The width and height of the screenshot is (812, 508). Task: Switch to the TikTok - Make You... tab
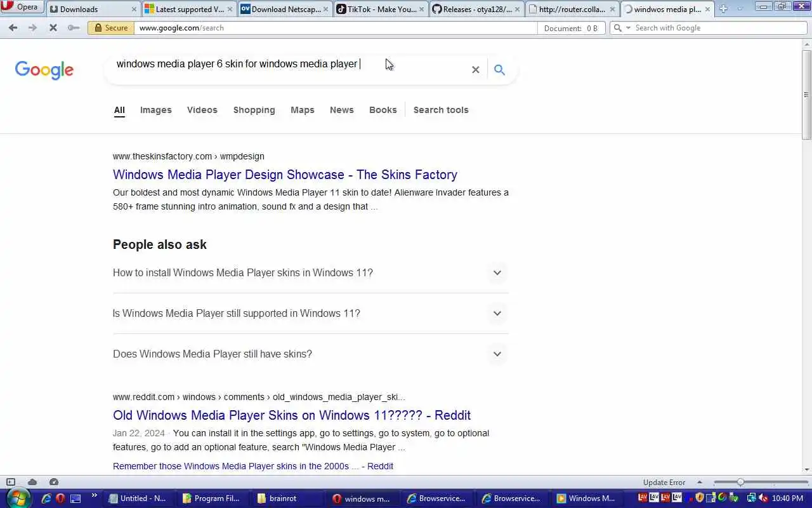coord(381,9)
